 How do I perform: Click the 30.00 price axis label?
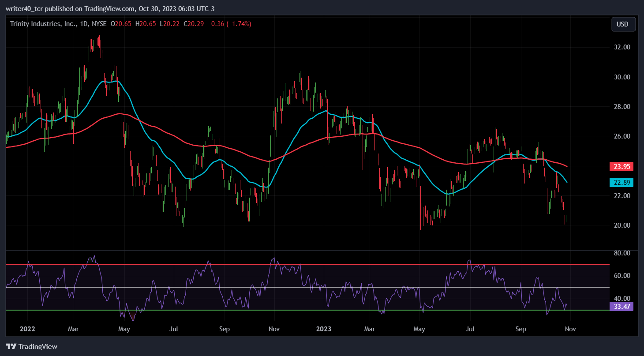pyautogui.click(x=622, y=77)
